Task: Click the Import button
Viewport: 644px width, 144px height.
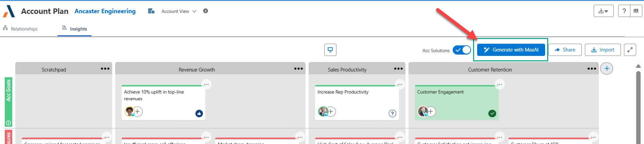Action: click(603, 50)
